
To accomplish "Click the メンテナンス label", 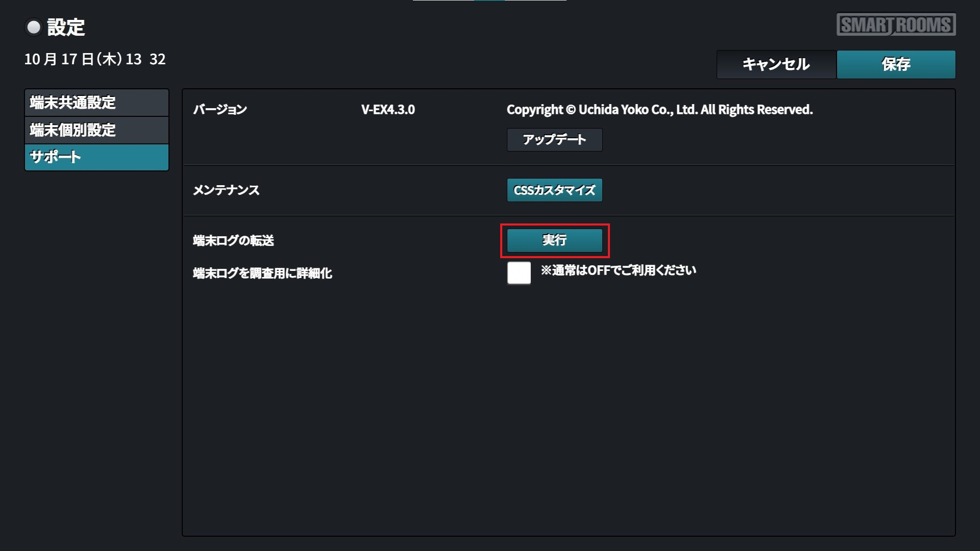I will tap(226, 190).
